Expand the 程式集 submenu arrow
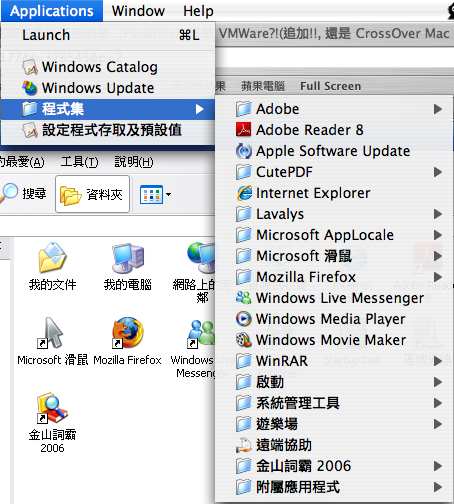 (199, 109)
